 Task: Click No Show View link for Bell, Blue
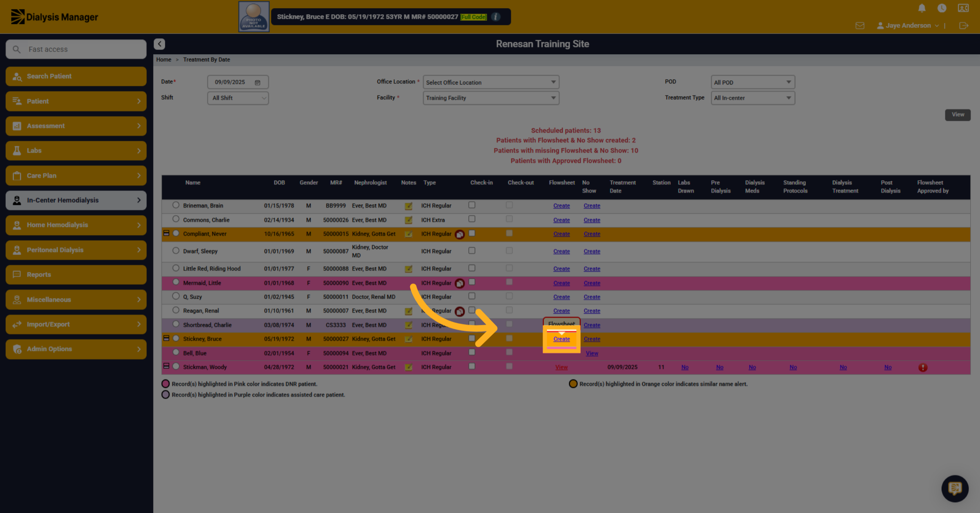592,353
